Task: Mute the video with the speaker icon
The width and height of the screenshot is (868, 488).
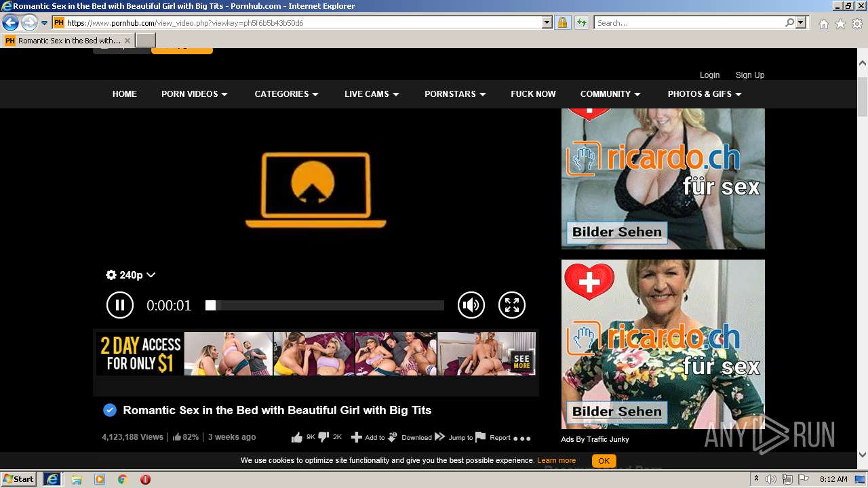Action: (x=471, y=305)
